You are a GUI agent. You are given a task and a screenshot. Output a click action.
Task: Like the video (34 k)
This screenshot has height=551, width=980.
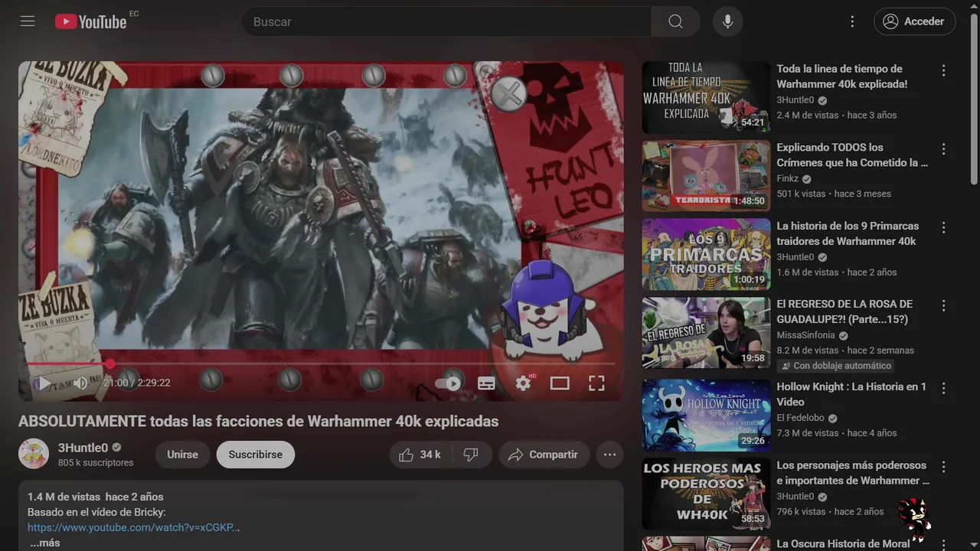420,455
